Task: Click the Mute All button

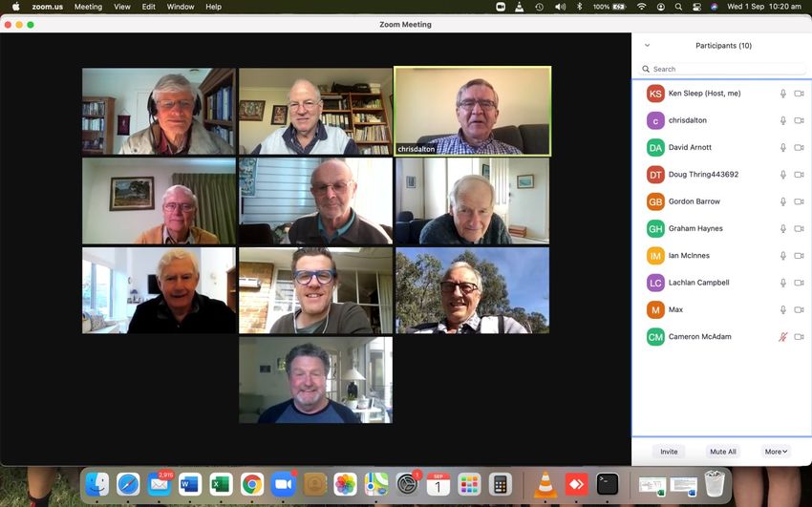Action: (723, 452)
